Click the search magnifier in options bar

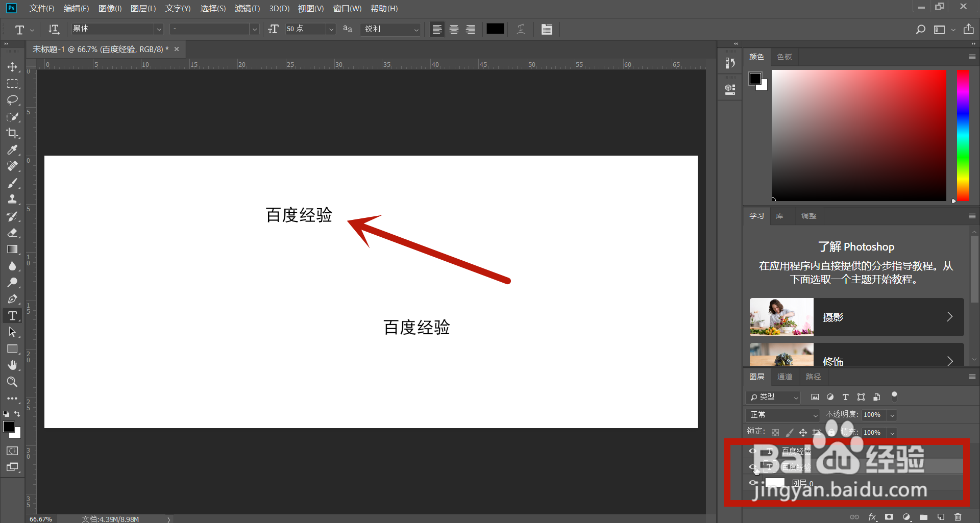click(x=920, y=30)
